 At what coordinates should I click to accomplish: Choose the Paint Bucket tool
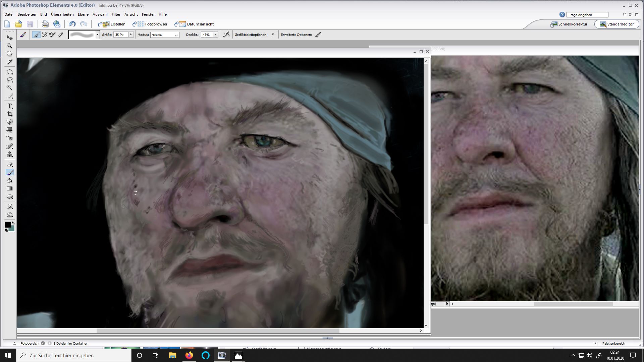pos(10,181)
